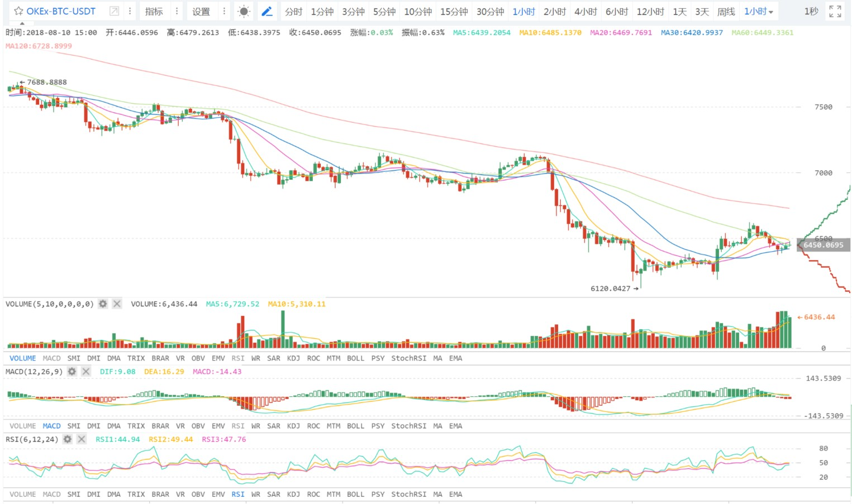Switch to the 分时 timeframe
This screenshot has height=504, width=852.
pos(293,11)
